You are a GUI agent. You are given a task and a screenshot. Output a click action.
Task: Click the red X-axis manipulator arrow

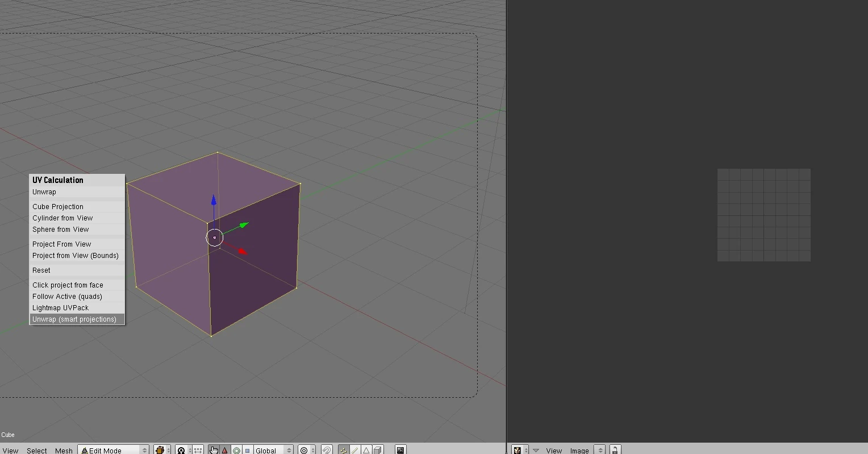click(x=243, y=251)
